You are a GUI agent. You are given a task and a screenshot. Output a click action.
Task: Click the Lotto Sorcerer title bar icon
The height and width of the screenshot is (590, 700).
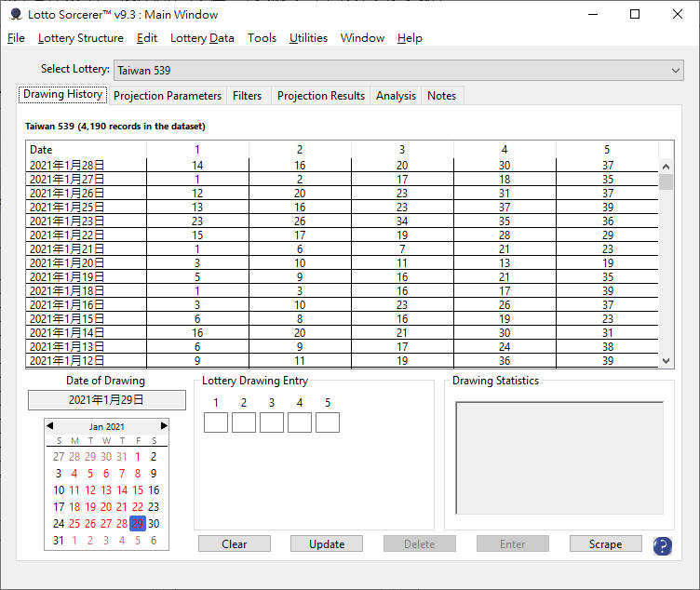coord(15,14)
